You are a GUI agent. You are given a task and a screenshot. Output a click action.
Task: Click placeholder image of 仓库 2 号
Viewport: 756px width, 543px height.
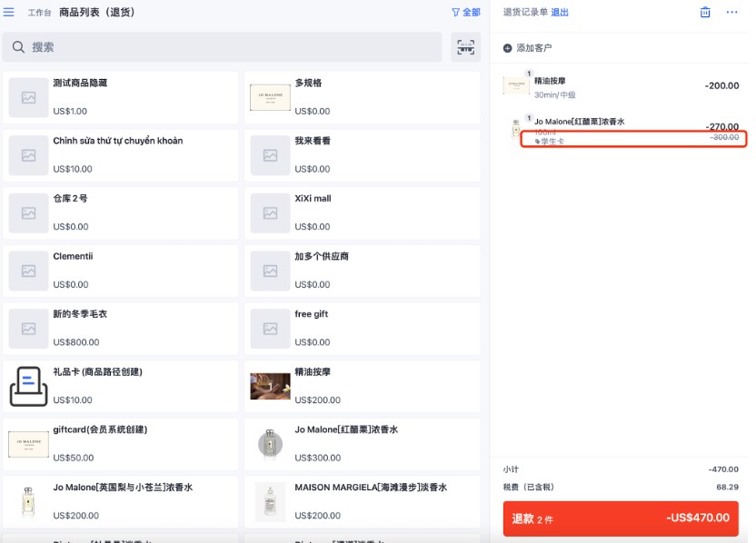[x=28, y=213]
